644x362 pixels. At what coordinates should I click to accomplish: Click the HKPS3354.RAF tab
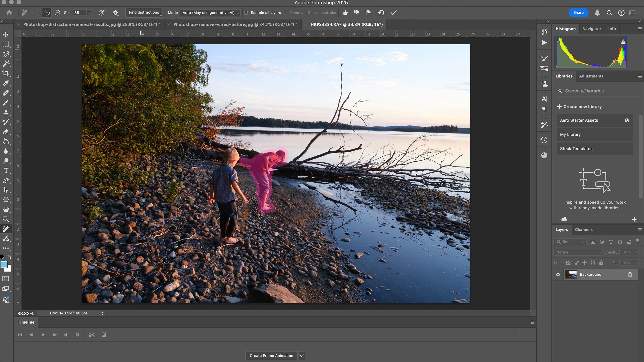(x=346, y=24)
